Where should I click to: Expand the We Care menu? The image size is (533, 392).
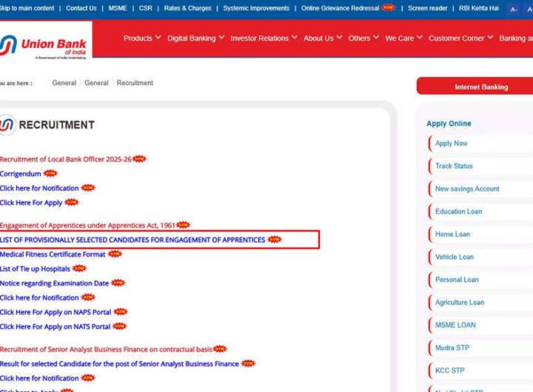[x=403, y=38]
